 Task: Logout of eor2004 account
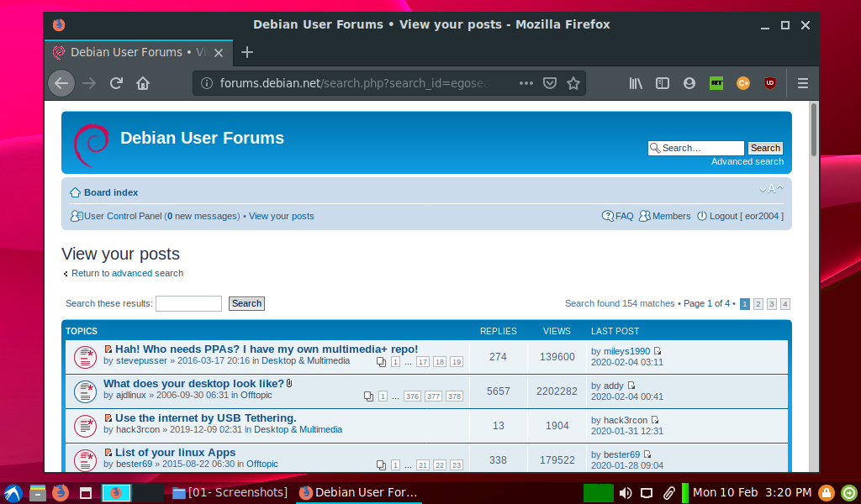pyautogui.click(x=747, y=216)
